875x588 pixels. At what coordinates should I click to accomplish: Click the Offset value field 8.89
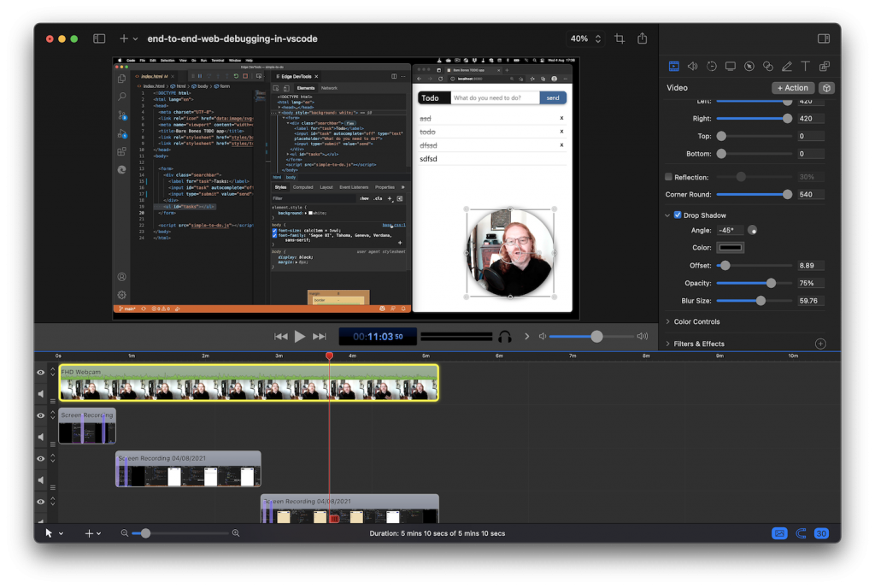pyautogui.click(x=810, y=266)
